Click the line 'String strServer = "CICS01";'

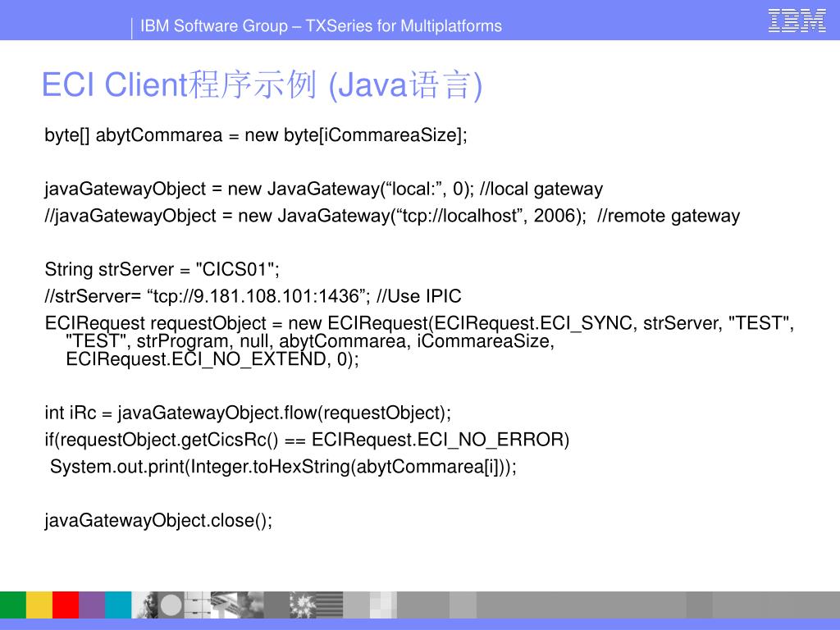[162, 269]
